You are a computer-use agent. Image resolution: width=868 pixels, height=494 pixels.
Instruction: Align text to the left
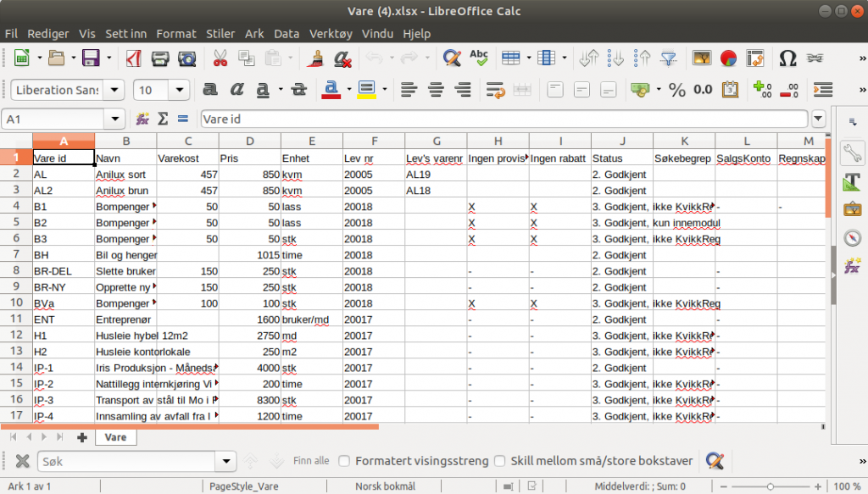[409, 90]
